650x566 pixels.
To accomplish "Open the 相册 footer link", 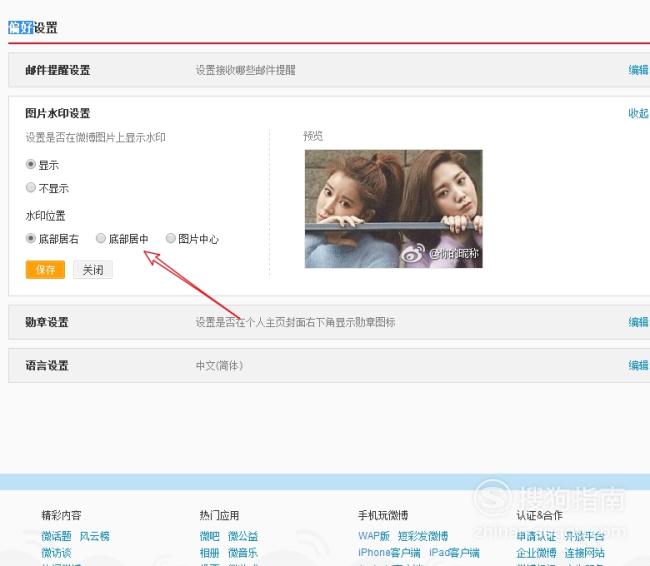I will 209,552.
